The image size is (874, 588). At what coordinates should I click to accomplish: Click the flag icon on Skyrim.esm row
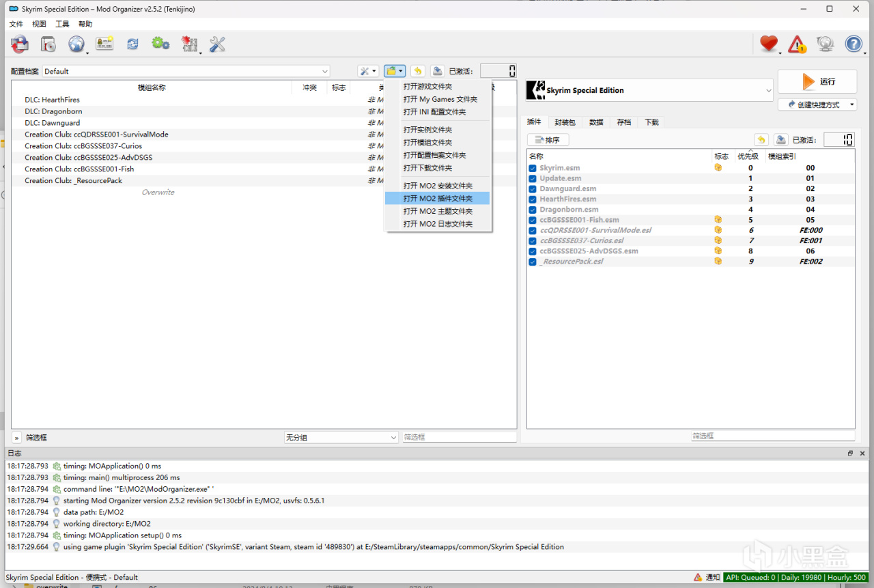(718, 167)
